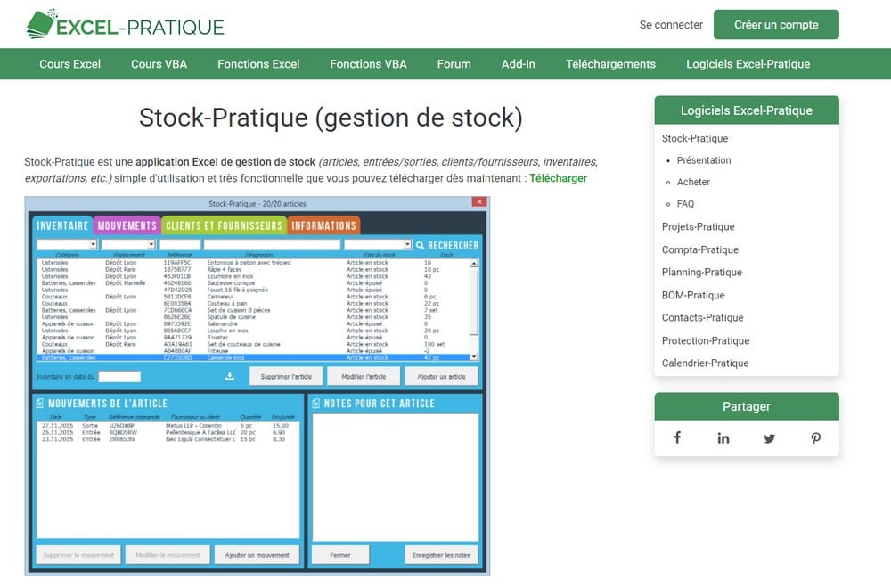Open Calendrier-Pratique sidebar link
891x588 pixels.
705,363
